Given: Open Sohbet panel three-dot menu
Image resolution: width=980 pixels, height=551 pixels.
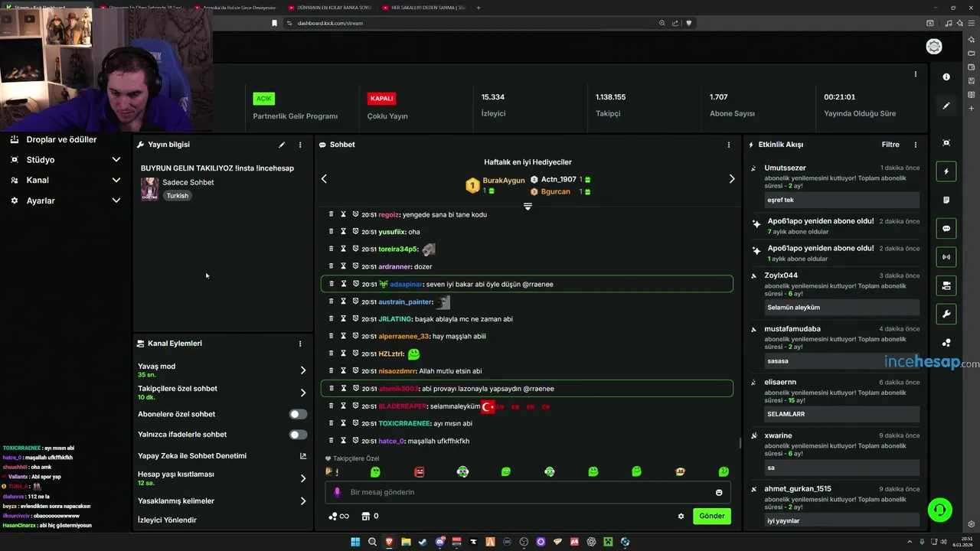Looking at the screenshot, I should point(729,145).
